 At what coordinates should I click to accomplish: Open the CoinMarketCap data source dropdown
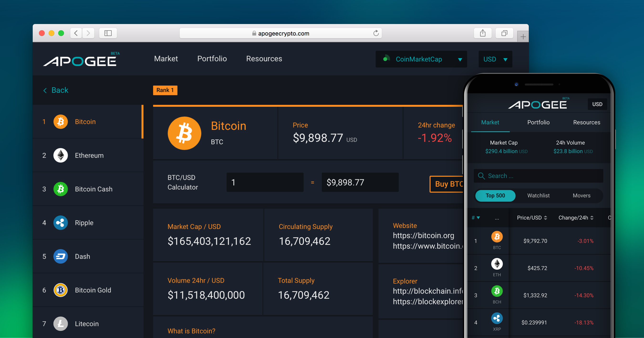(421, 59)
